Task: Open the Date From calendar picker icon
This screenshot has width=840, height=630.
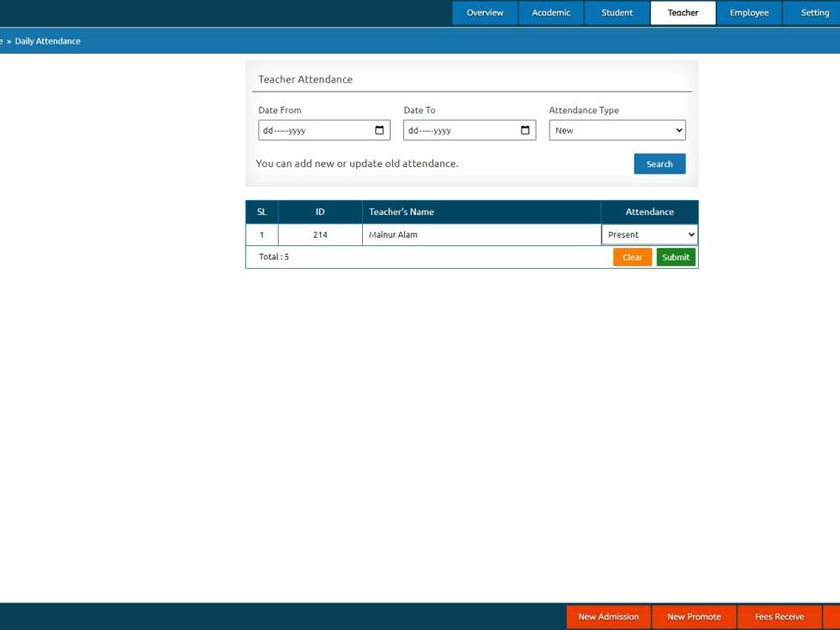Action: [x=381, y=130]
